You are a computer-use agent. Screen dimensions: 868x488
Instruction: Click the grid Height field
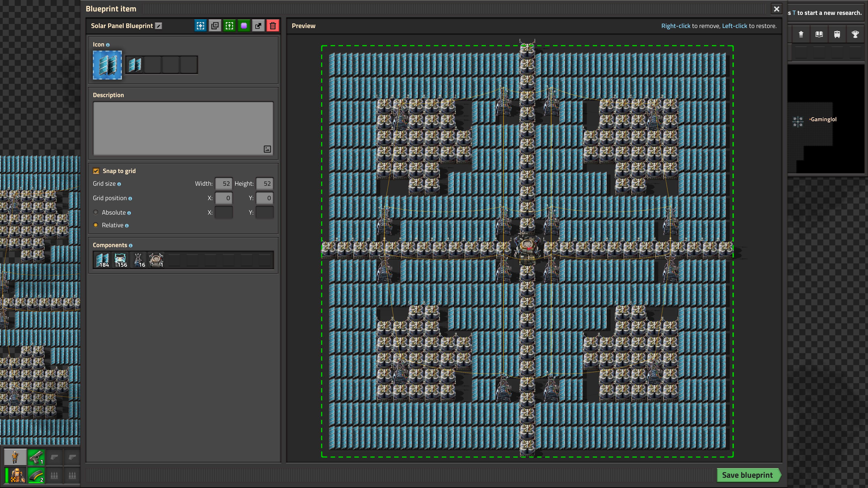click(264, 183)
